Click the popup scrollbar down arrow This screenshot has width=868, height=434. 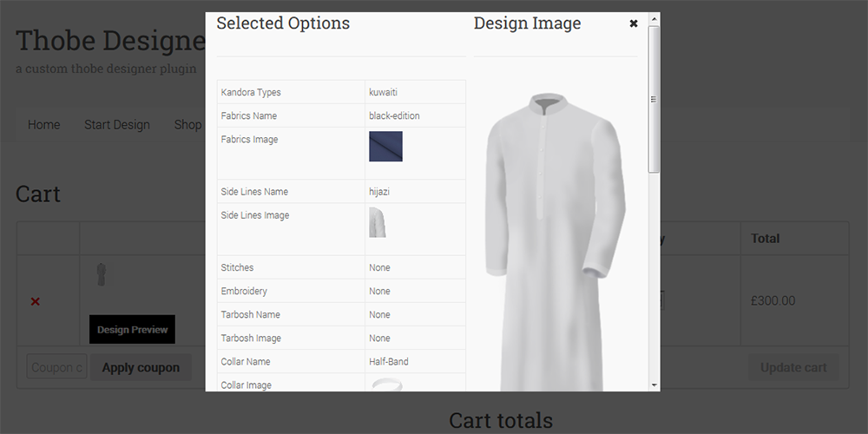pyautogui.click(x=654, y=385)
